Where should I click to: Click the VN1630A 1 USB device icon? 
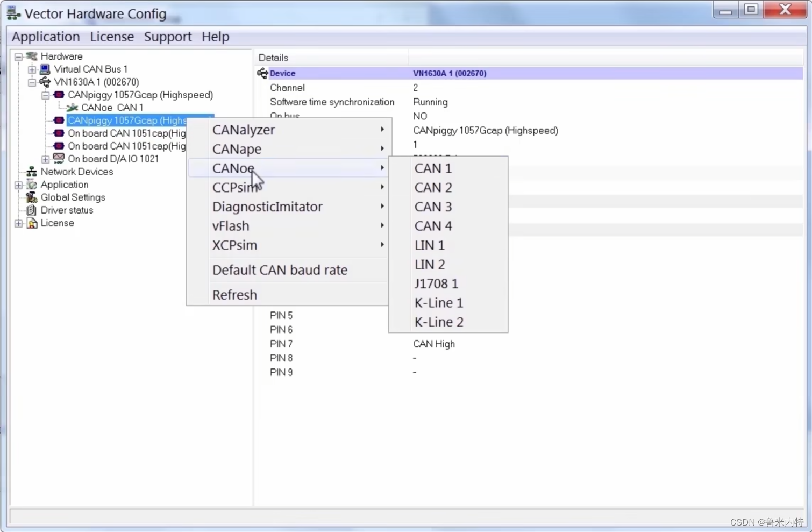[x=45, y=82]
